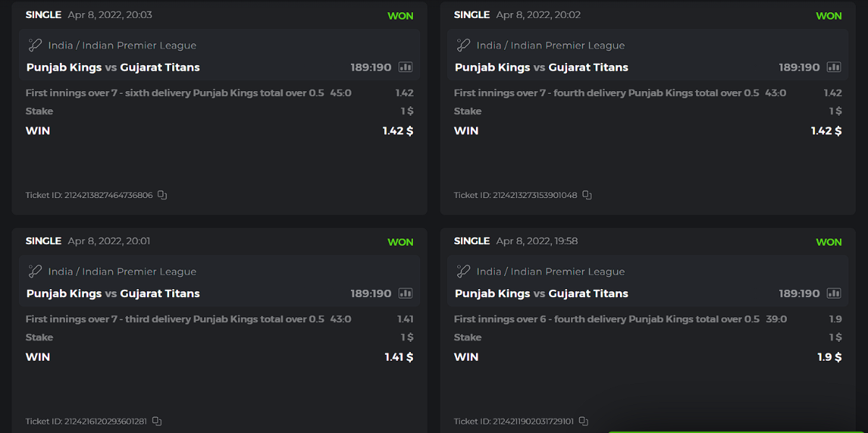
Task: Open Punjab Kings vs Gujarat Titans in 19:58 ticket
Action: tap(541, 293)
